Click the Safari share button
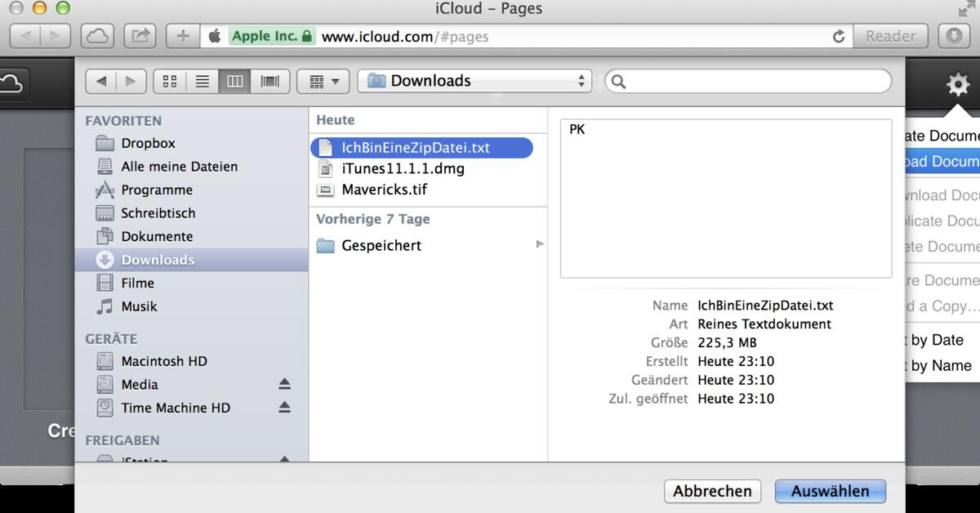Viewport: 980px width, 513px height. point(140,36)
